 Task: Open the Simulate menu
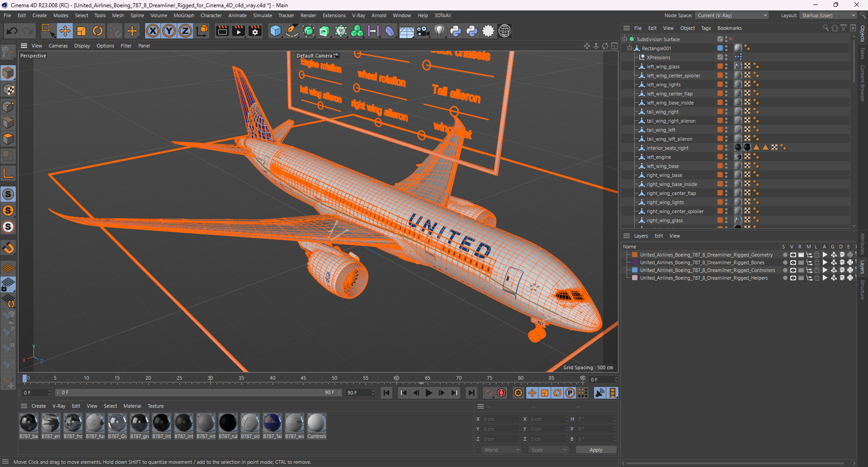coord(262,15)
